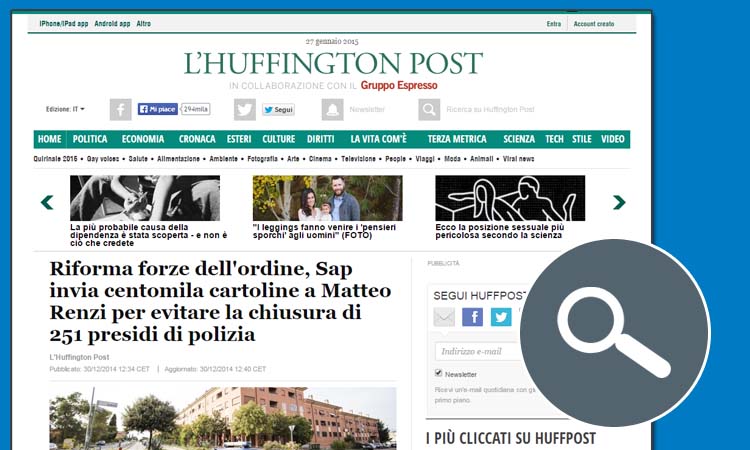Click the 'Account creato' link
The width and height of the screenshot is (750, 450).
tap(594, 24)
